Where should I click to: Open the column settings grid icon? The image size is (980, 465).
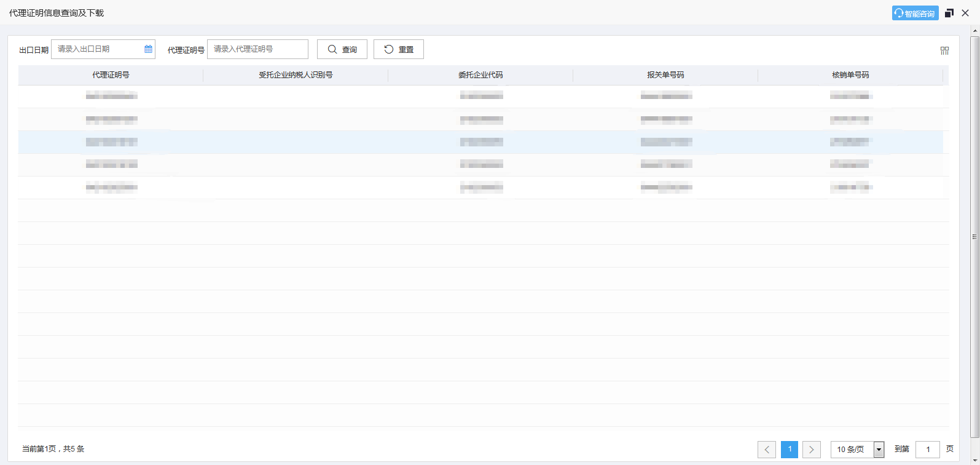point(944,50)
